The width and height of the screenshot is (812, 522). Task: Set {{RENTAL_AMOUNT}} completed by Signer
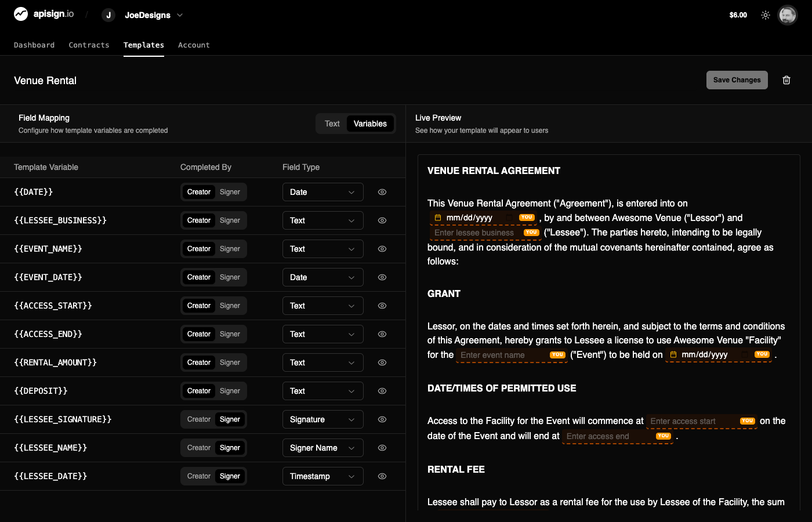tap(230, 362)
